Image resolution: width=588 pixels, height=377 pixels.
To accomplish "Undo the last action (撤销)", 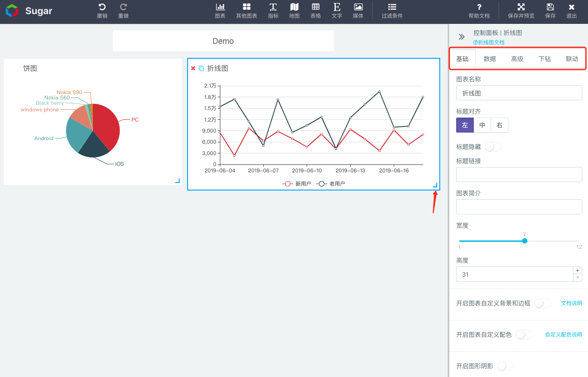I will 102,11.
